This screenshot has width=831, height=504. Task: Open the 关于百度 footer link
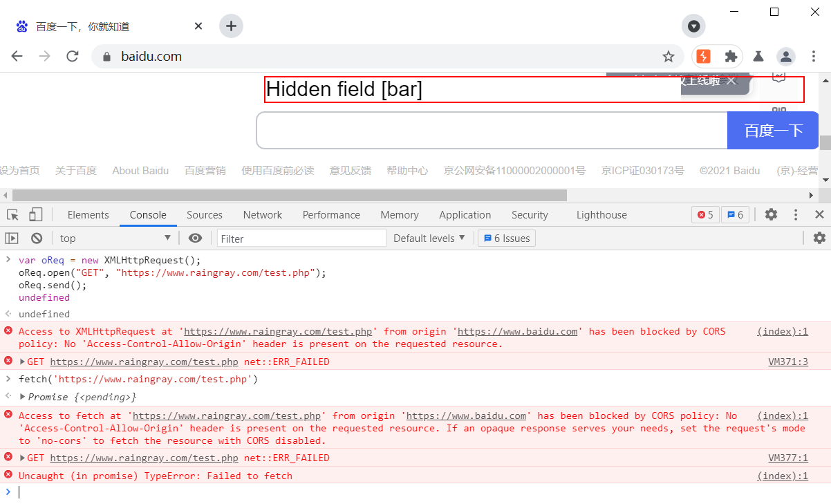(76, 170)
